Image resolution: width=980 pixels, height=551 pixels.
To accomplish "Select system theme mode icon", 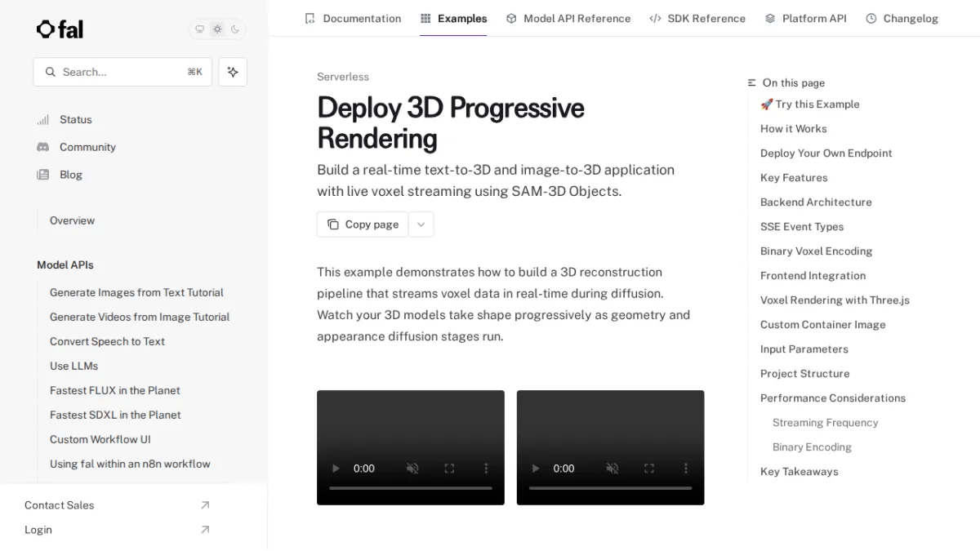I will [x=200, y=29].
